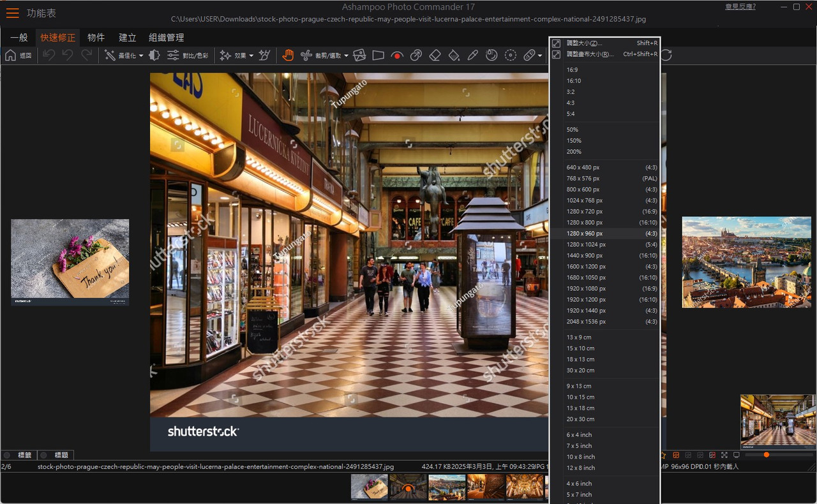Expand the 效果 dropdown arrow
This screenshot has height=504, width=817.
click(x=251, y=56)
